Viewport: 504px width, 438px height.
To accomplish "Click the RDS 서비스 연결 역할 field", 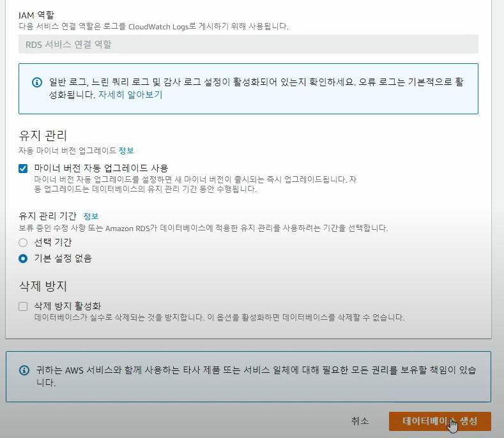I will (x=248, y=44).
